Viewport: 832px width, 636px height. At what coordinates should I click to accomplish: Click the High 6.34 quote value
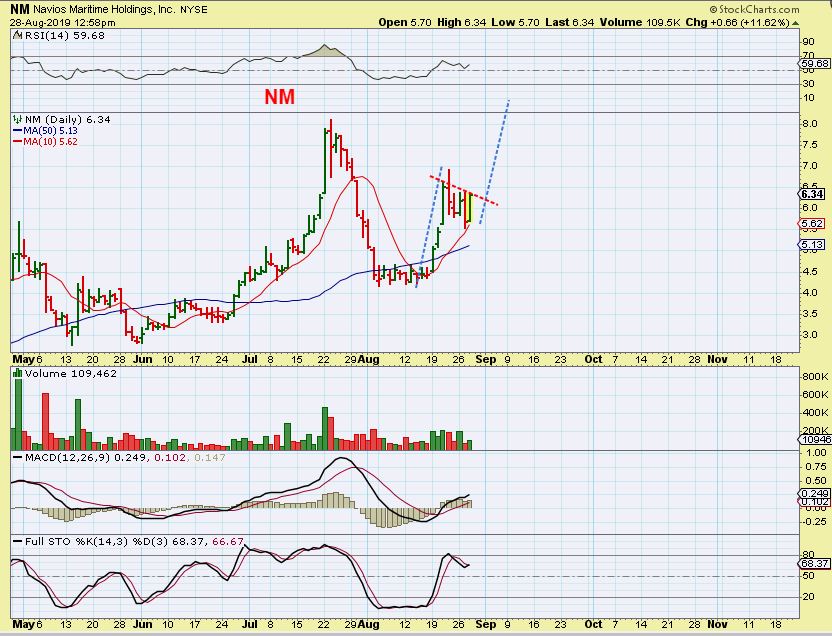461,22
